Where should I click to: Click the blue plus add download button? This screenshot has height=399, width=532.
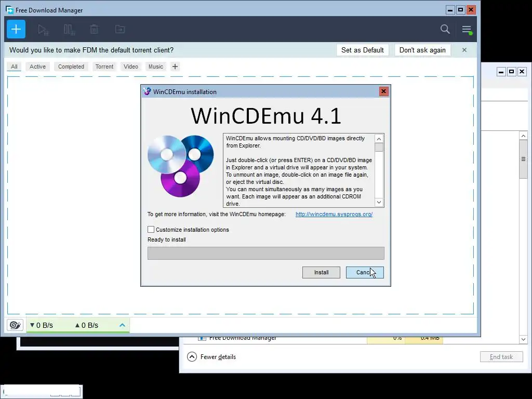click(16, 29)
